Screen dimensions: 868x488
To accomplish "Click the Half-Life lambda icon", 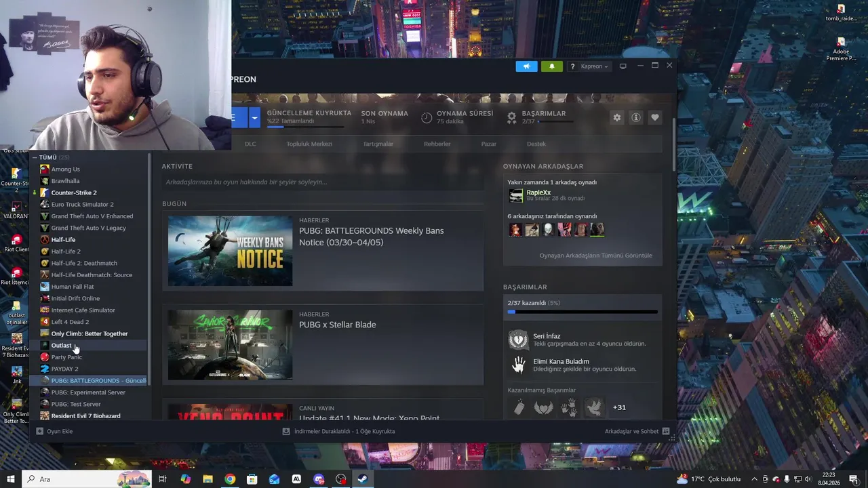I will tap(45, 239).
